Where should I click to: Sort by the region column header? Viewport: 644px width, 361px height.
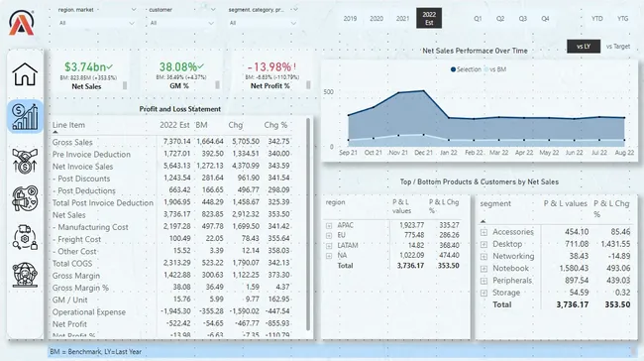(335, 202)
